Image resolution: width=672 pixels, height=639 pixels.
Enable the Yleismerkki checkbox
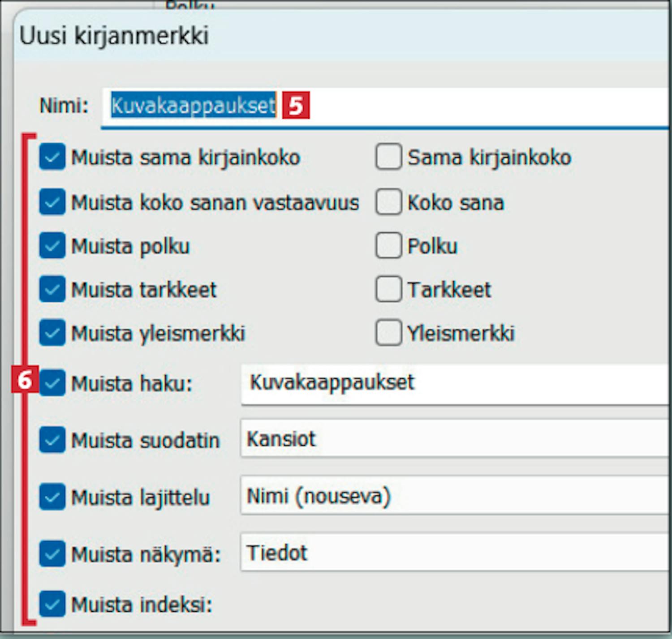pos(388,333)
